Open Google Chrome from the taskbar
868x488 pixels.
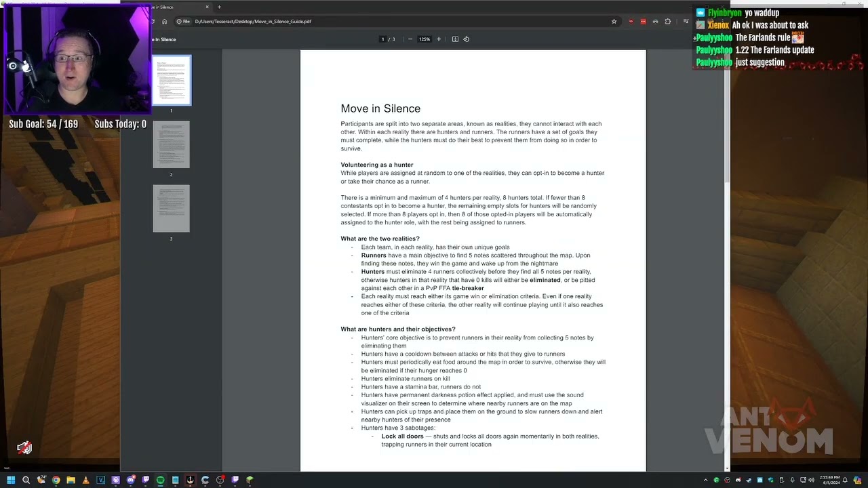(x=56, y=480)
